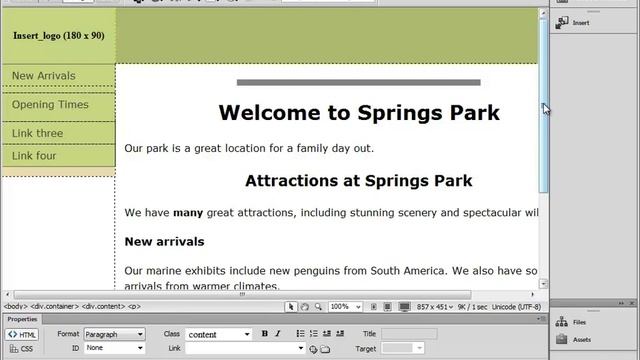
Task: Click the horizontal scrollbar thumb
Action: (x=242, y=294)
